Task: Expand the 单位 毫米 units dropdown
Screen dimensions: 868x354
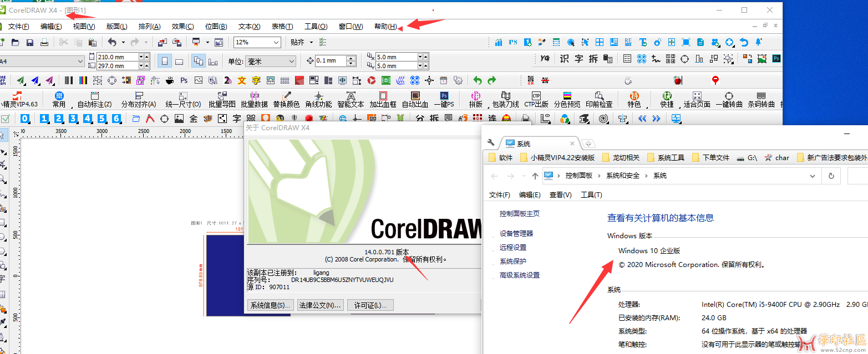Action: [x=291, y=61]
